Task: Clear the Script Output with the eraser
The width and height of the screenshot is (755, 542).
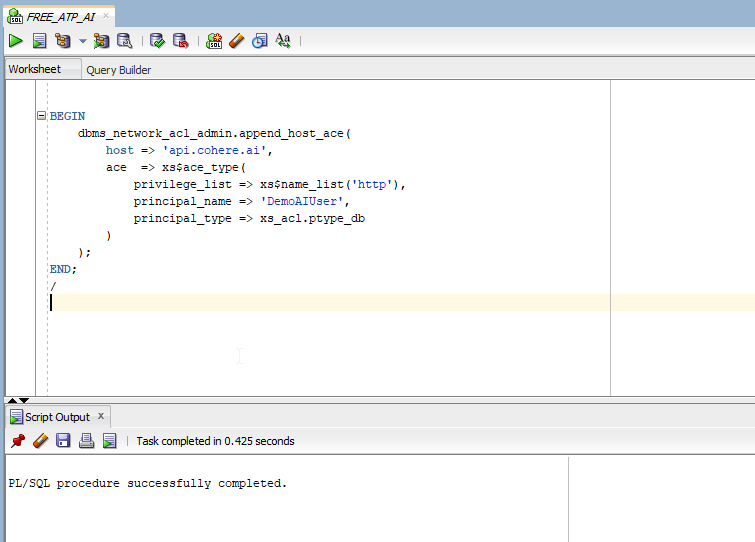Action: (x=41, y=441)
